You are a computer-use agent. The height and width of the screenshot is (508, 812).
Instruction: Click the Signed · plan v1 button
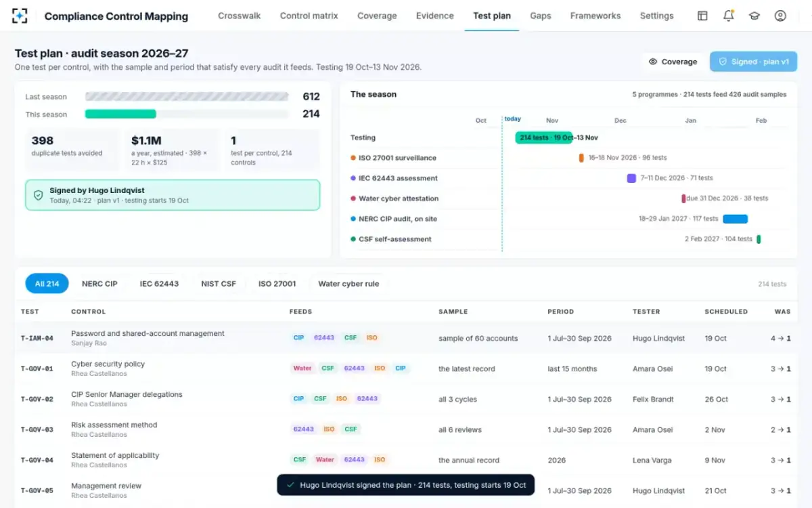tap(753, 62)
